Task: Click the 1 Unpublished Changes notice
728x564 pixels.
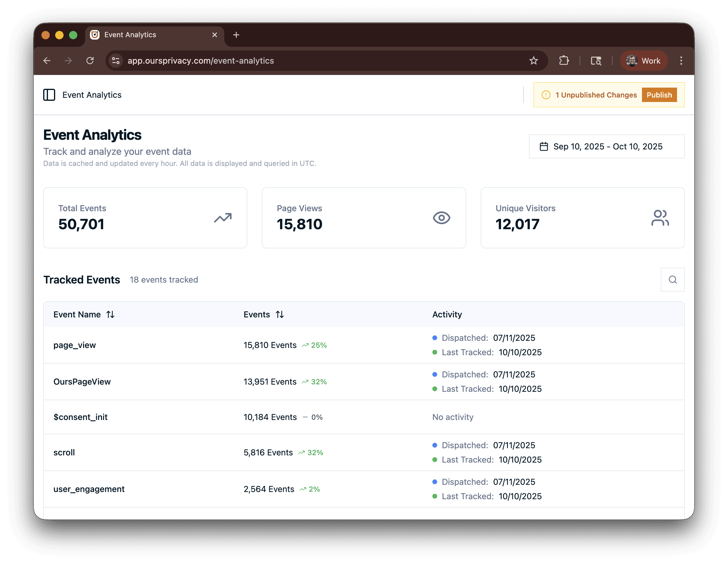Action: pyautogui.click(x=595, y=95)
